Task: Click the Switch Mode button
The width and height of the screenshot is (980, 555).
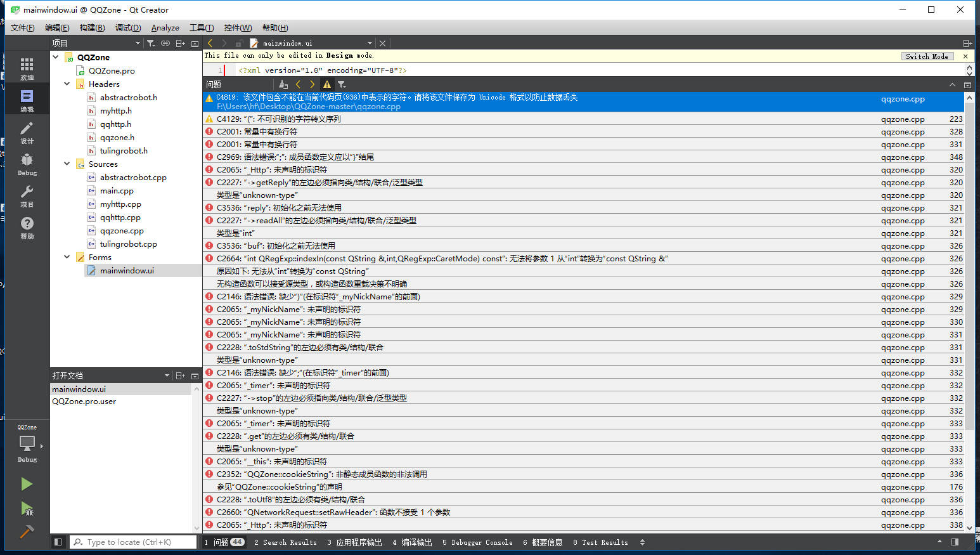Action: tap(927, 56)
